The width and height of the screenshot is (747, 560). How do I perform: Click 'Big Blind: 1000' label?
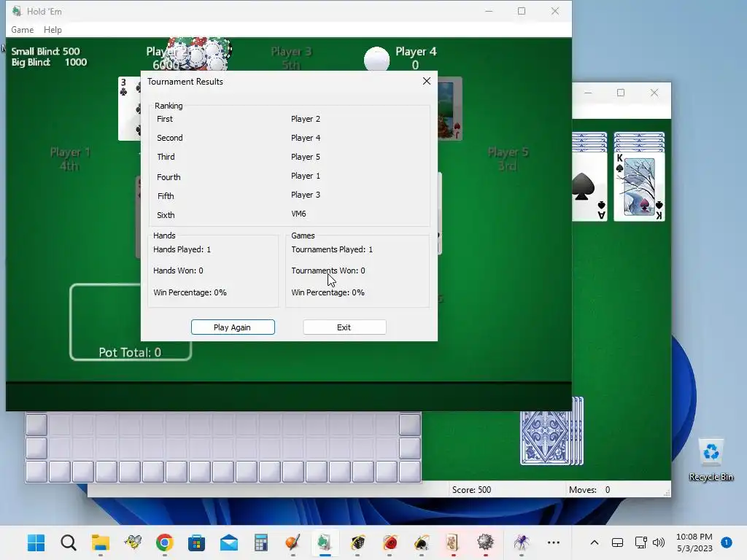coord(49,62)
